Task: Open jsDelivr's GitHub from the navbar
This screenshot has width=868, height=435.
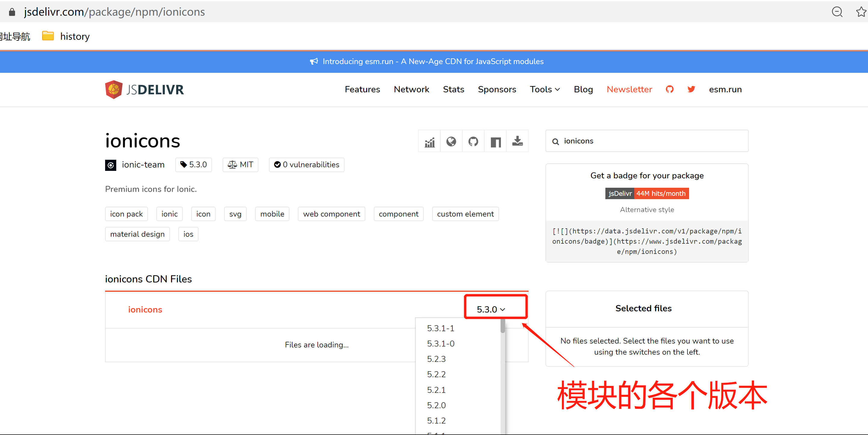Action: point(669,89)
